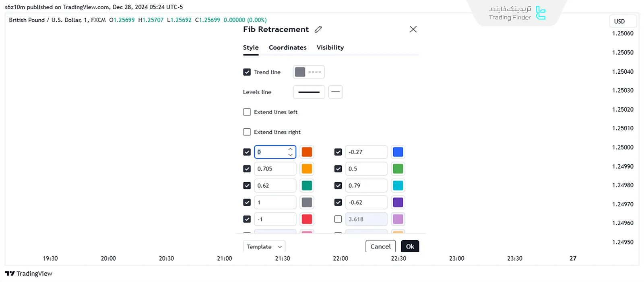Enable Extend lines right option

click(x=247, y=132)
